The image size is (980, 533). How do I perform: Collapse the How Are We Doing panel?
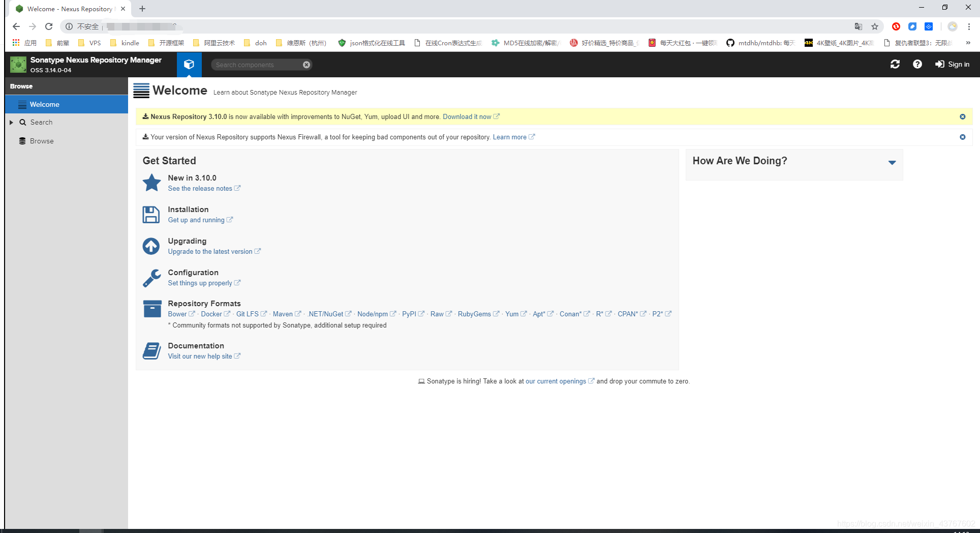(892, 163)
